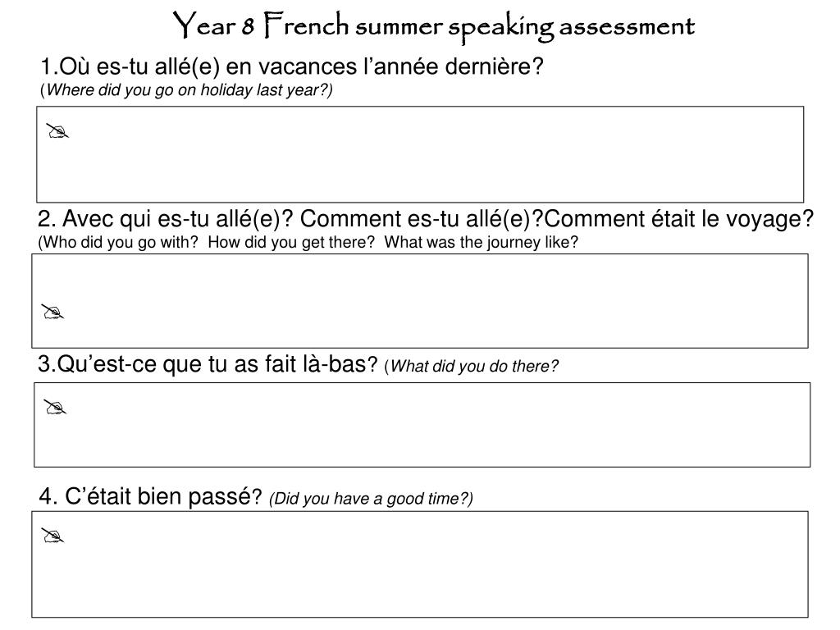Click the 'What did you do there?' translation
840x630 pixels.
[x=472, y=367]
